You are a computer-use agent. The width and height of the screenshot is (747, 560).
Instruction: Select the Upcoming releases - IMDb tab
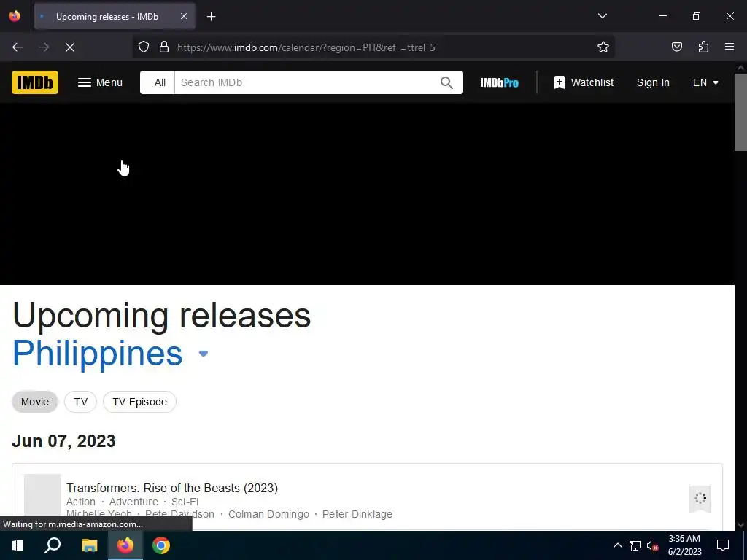point(115,16)
